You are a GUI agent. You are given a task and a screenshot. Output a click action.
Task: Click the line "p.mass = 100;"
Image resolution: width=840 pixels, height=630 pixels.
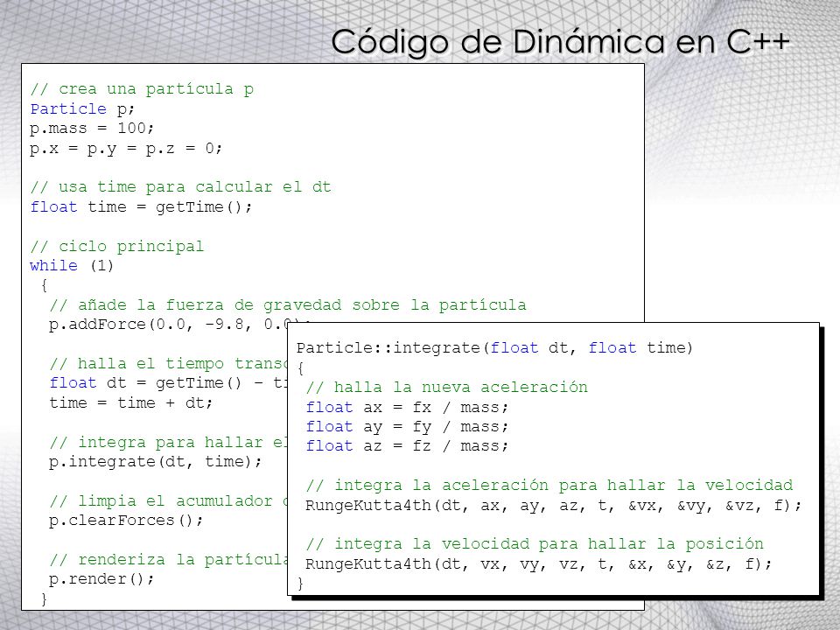pos(92,129)
